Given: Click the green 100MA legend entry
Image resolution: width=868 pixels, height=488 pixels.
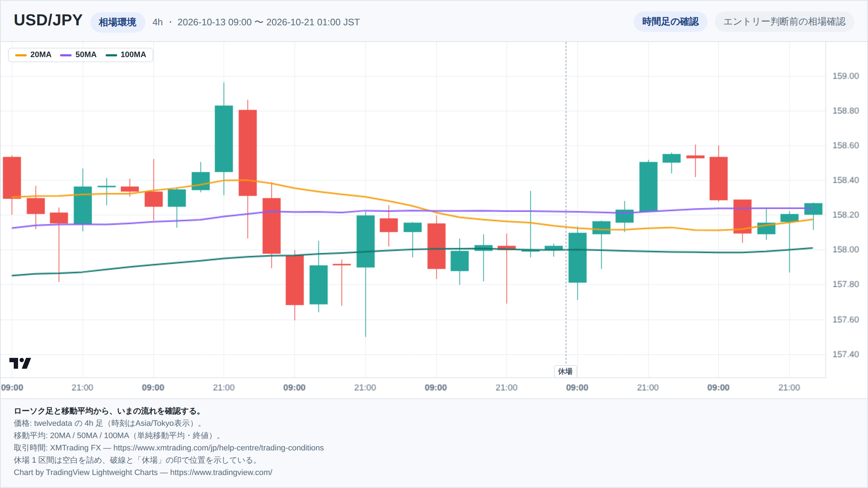Looking at the screenshot, I should [126, 55].
